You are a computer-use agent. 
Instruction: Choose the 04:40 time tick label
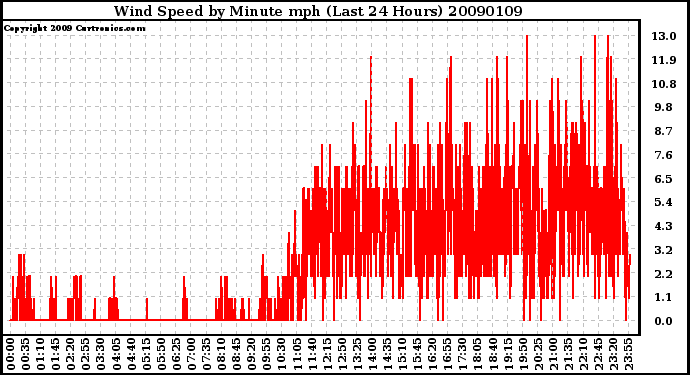point(131,354)
